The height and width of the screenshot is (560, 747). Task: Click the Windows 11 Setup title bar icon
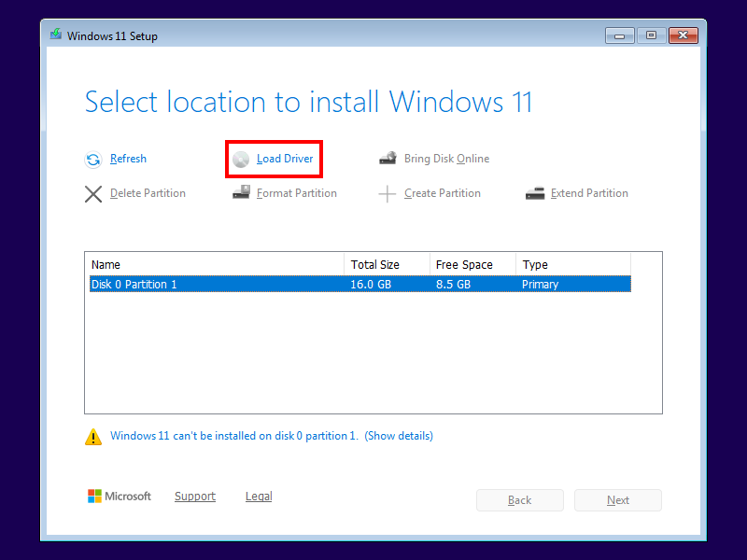pyautogui.click(x=56, y=35)
